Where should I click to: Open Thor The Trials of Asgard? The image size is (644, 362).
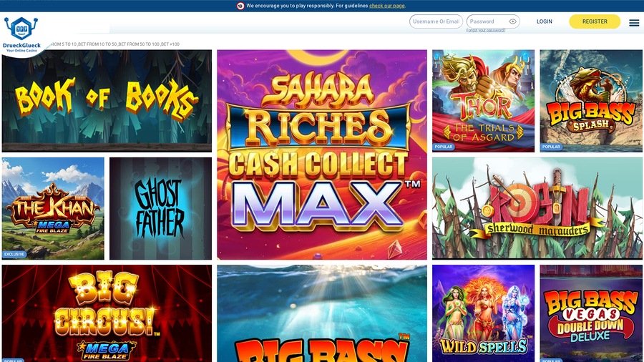coord(484,101)
